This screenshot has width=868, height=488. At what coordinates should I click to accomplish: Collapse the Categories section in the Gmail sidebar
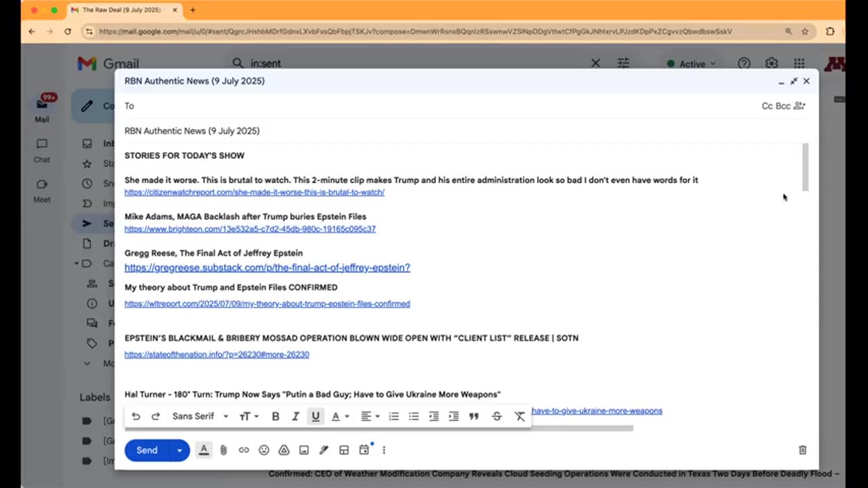pos(77,264)
